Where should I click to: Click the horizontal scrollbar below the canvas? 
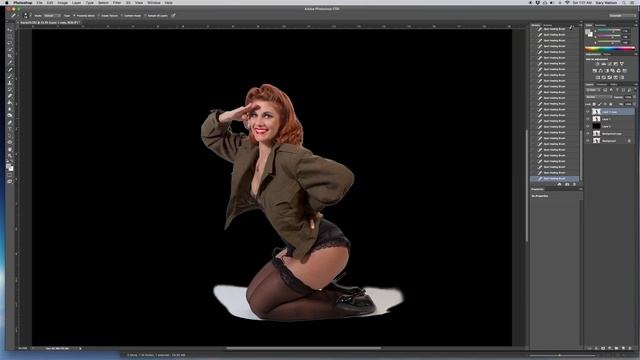click(304, 348)
